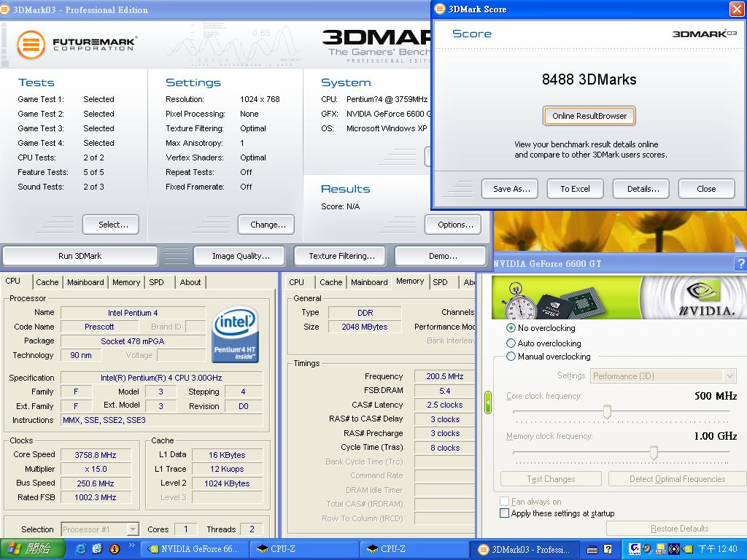Expand quick launch overflow chevron
The height and width of the screenshot is (560, 747).
[x=132, y=545]
